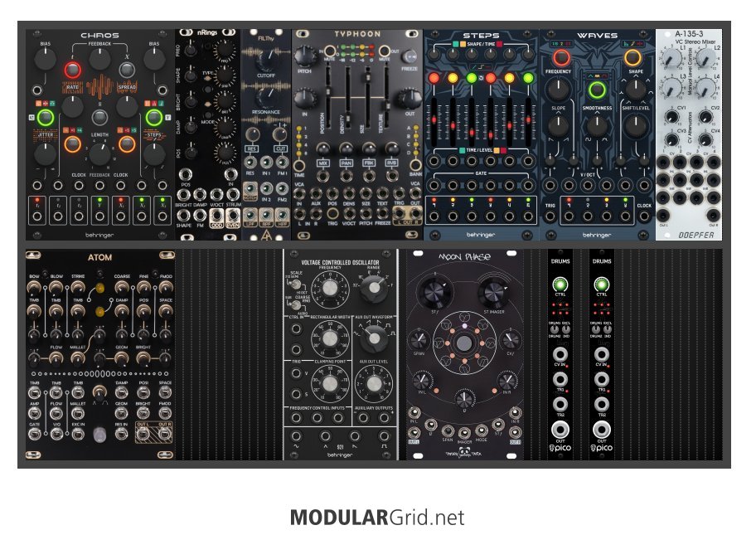Click the red-ringed button on the Chaos module
Image resolution: width=756 pixels, height=535 pixels.
point(72,70)
